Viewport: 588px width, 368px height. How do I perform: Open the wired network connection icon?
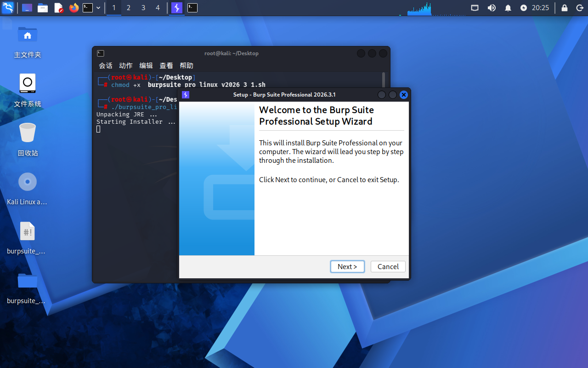tap(475, 8)
